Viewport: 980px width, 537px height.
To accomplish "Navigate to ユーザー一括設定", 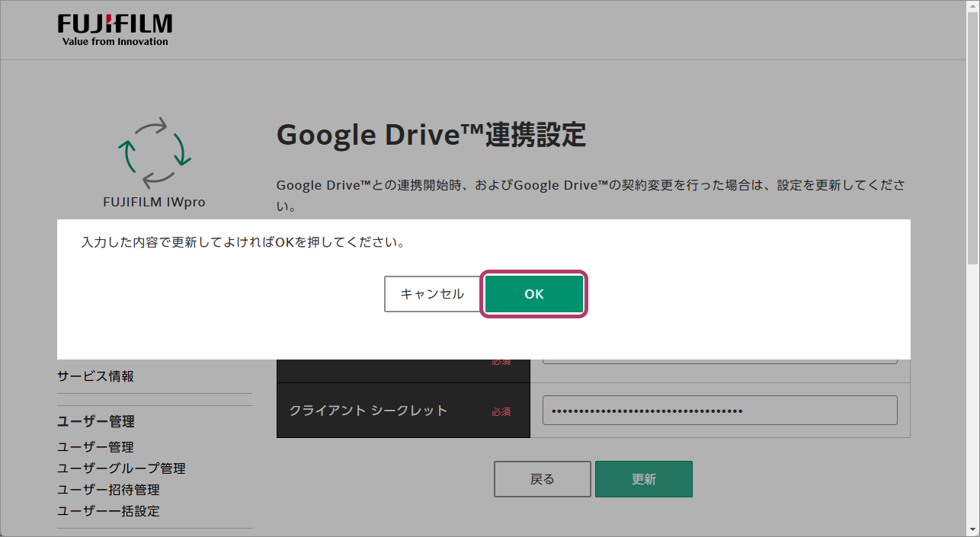I will pyautogui.click(x=108, y=511).
